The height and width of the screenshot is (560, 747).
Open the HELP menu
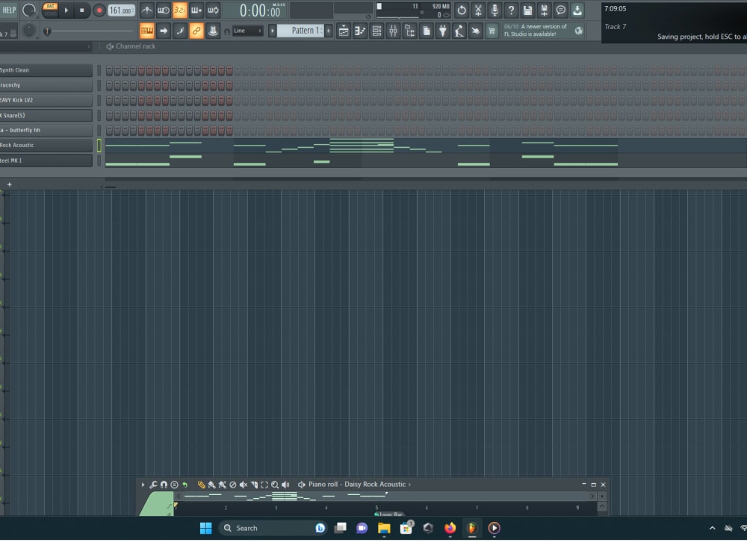click(9, 8)
